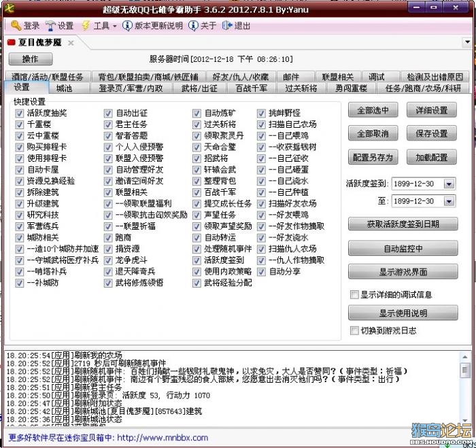Click 配置另存为 button
476x448 pixels.
[373, 157]
